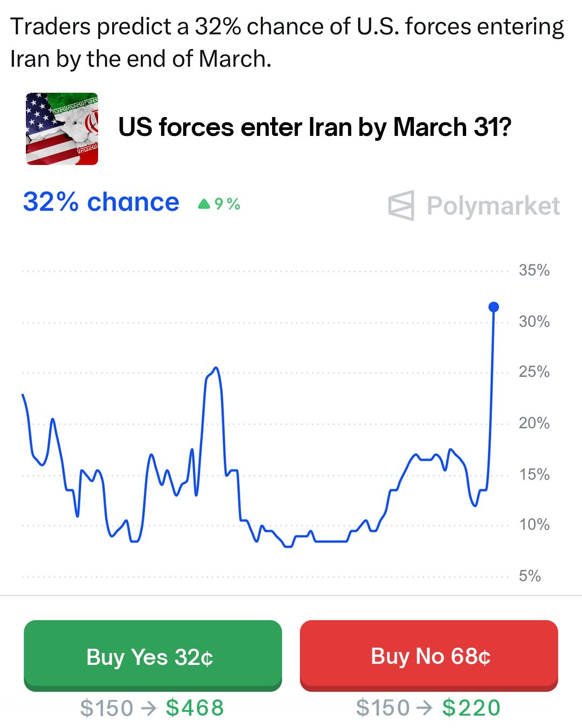Open the 'US forces enter Iran by March 31?' title
The height and width of the screenshot is (728, 582).
[x=314, y=128]
